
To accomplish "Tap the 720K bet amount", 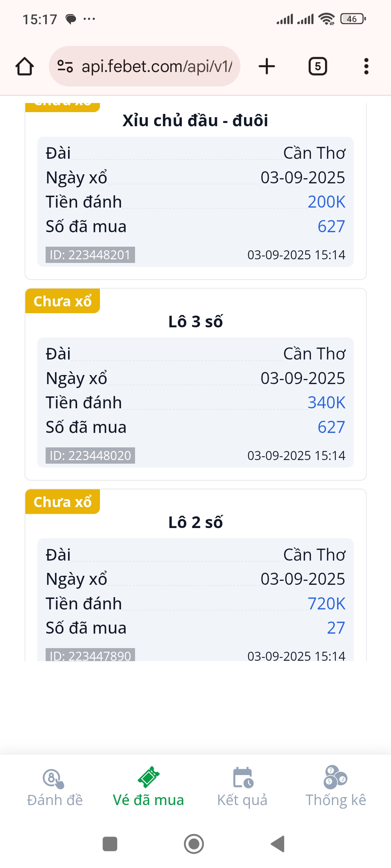I will coord(326,604).
